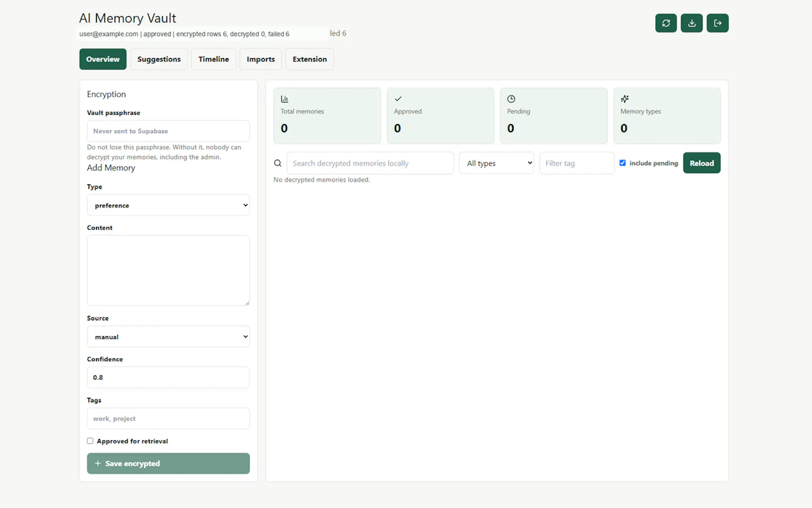
Task: Click the Tags input field
Action: pos(168,419)
